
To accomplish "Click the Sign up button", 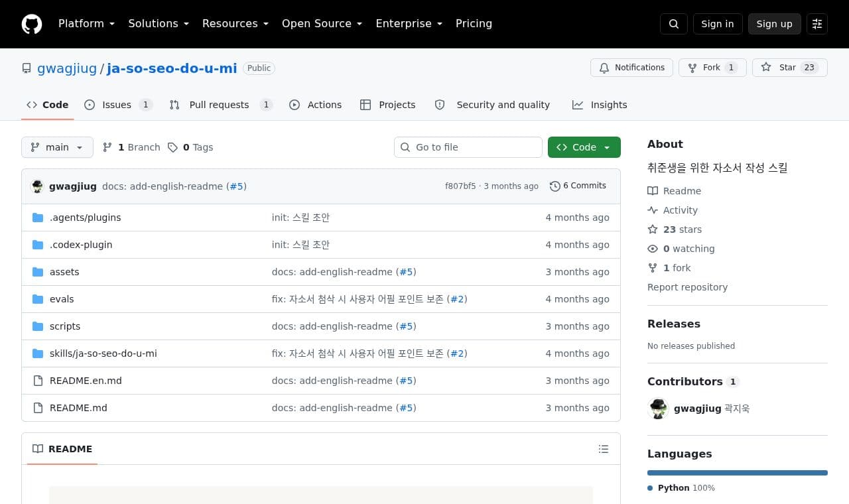I will pyautogui.click(x=775, y=24).
